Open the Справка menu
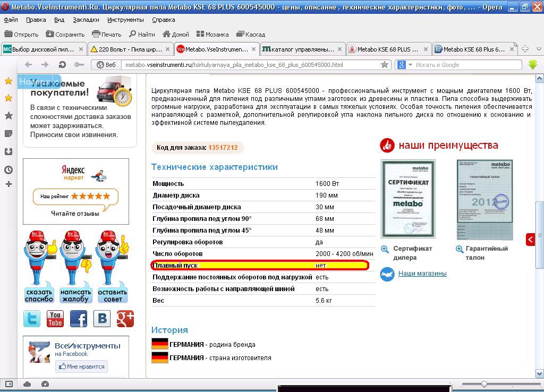Screen dimensions: 544x392 [x=164, y=20]
